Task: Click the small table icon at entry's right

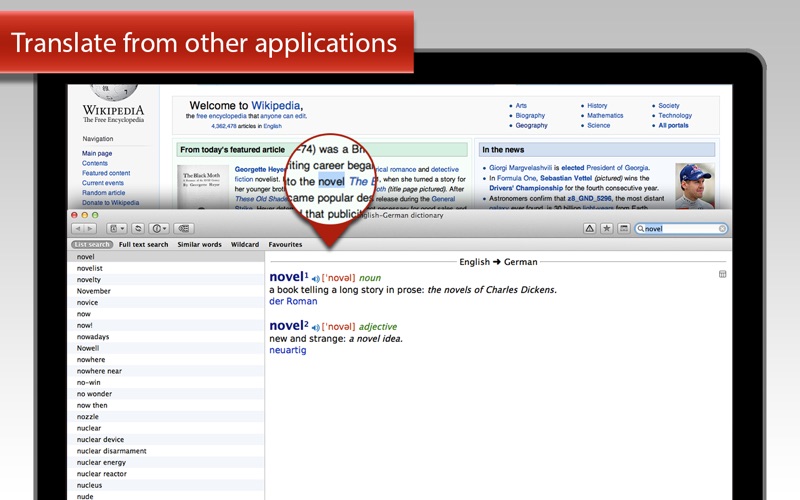Action: tap(722, 274)
